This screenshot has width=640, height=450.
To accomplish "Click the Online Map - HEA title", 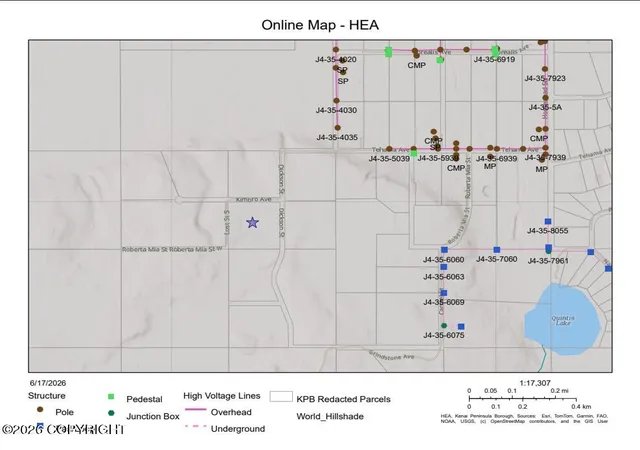I will [320, 25].
